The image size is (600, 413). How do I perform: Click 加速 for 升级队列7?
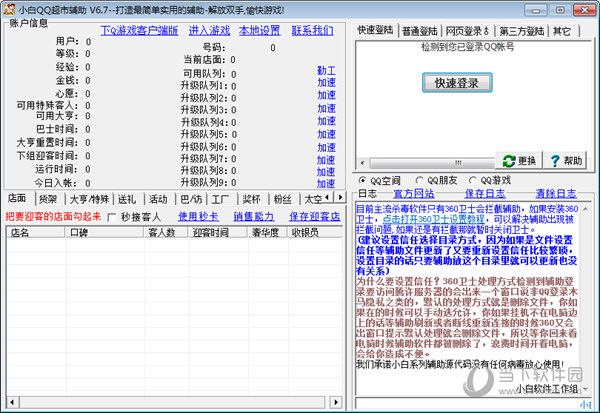pos(326,160)
